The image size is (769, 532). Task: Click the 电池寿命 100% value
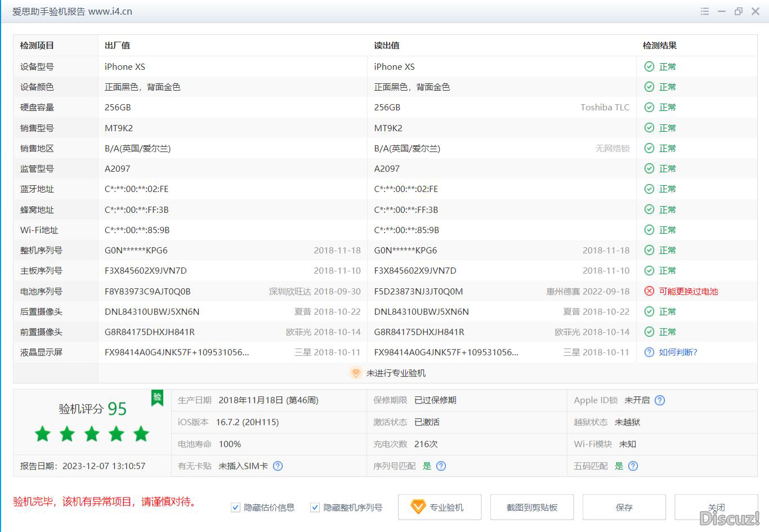pyautogui.click(x=230, y=444)
